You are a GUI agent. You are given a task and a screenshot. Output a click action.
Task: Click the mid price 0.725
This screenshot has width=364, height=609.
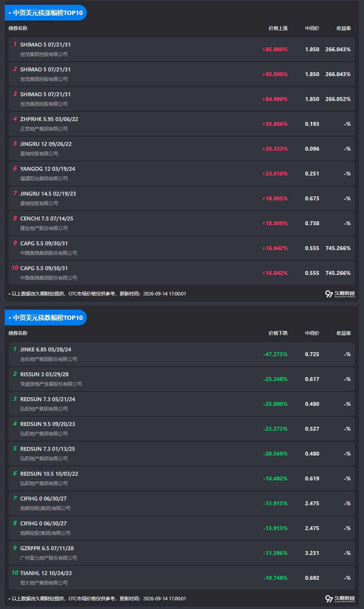coord(312,354)
